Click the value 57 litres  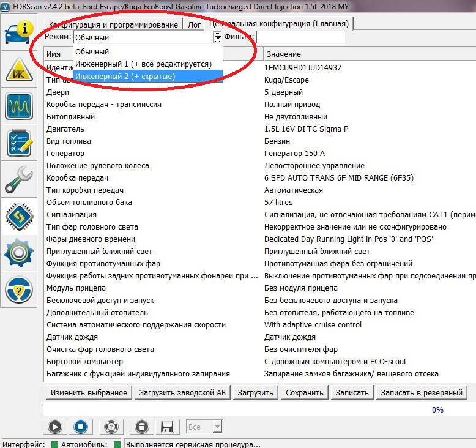(x=278, y=203)
